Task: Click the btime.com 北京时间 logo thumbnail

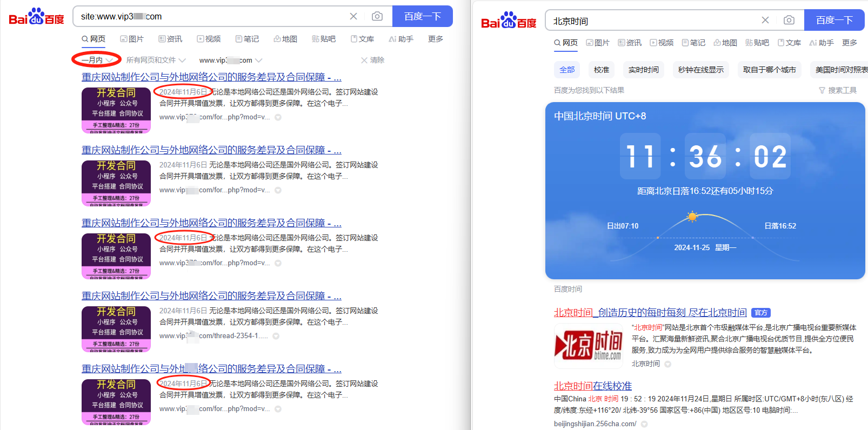Action: (589, 346)
